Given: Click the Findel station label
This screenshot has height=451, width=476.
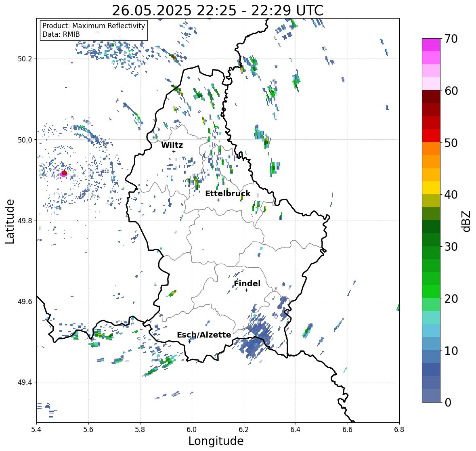Looking at the screenshot, I should (247, 283).
